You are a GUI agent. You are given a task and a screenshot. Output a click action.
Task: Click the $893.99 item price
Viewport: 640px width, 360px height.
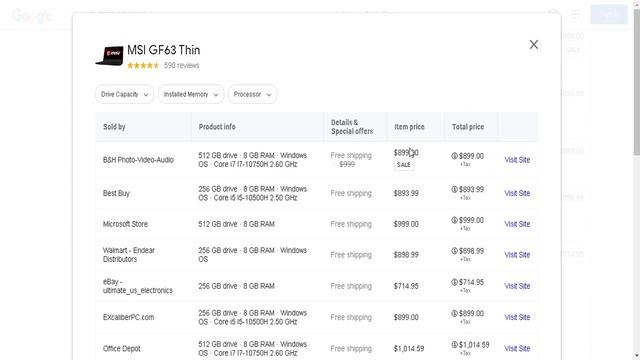[406, 193]
